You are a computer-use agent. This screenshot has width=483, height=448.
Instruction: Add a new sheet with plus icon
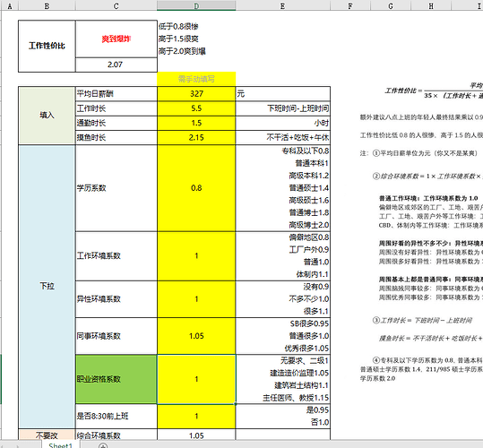(103, 445)
